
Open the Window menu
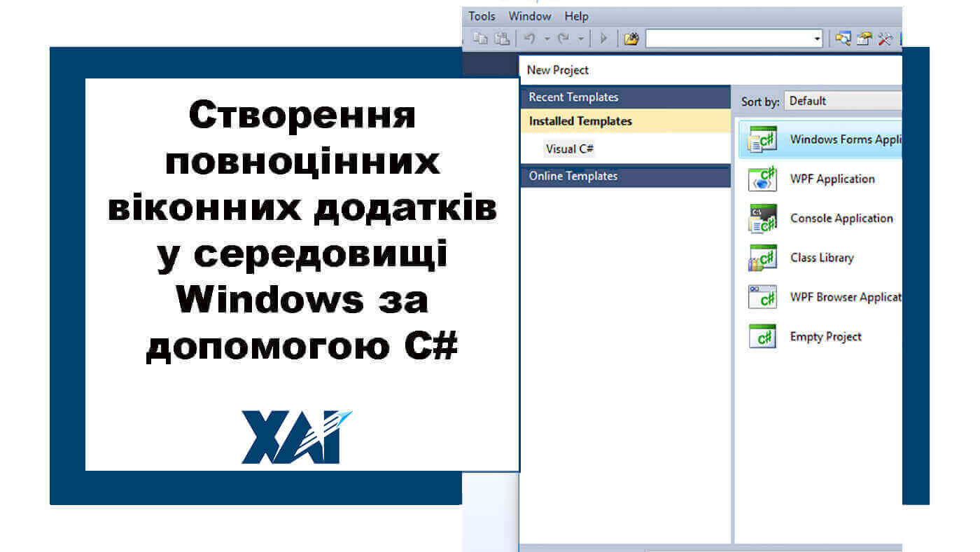pyautogui.click(x=529, y=15)
